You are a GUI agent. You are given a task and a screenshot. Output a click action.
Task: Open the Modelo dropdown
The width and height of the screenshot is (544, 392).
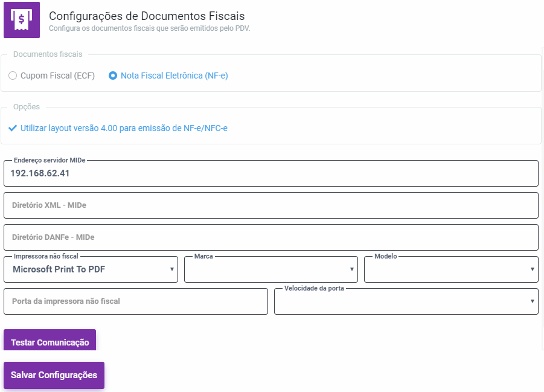point(450,269)
